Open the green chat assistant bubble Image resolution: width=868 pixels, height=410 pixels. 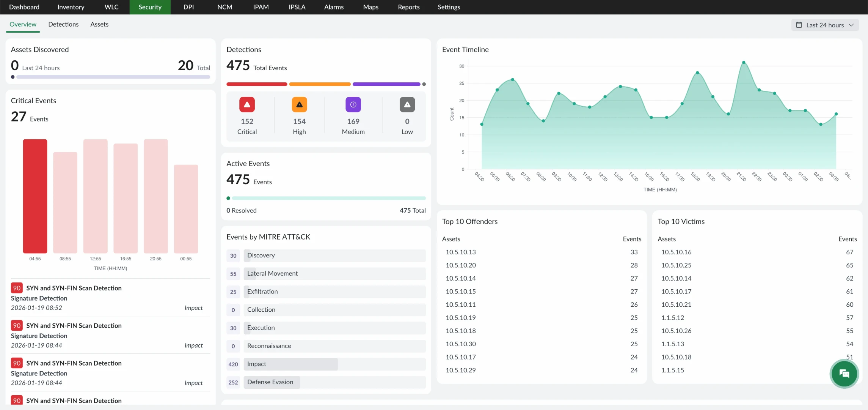(x=844, y=374)
